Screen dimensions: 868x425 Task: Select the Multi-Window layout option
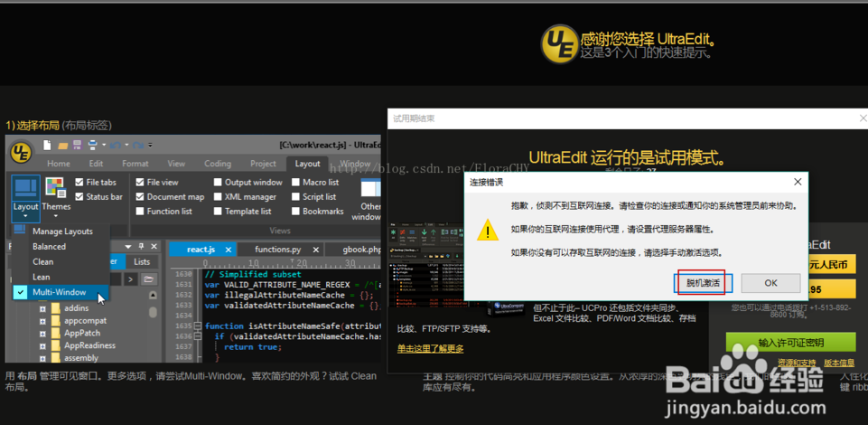pos(61,292)
